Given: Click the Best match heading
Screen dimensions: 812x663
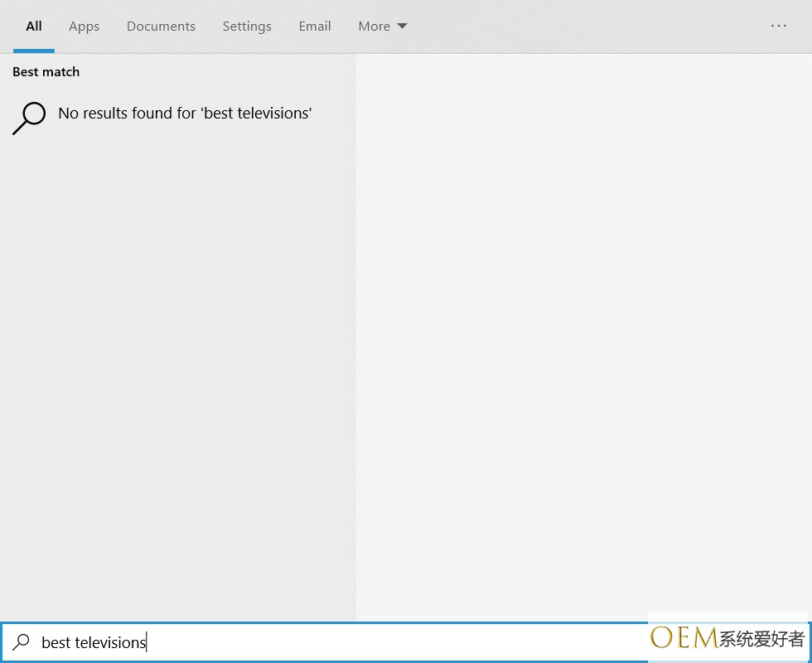Looking at the screenshot, I should coord(46,72).
